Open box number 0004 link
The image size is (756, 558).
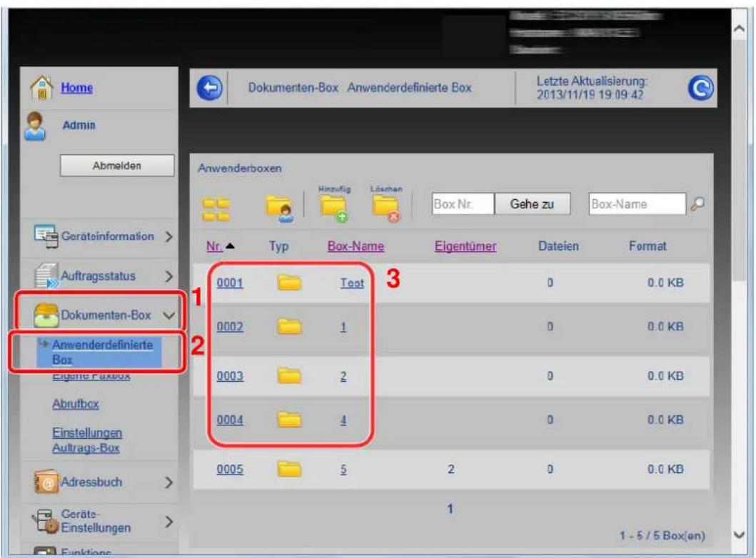(229, 420)
